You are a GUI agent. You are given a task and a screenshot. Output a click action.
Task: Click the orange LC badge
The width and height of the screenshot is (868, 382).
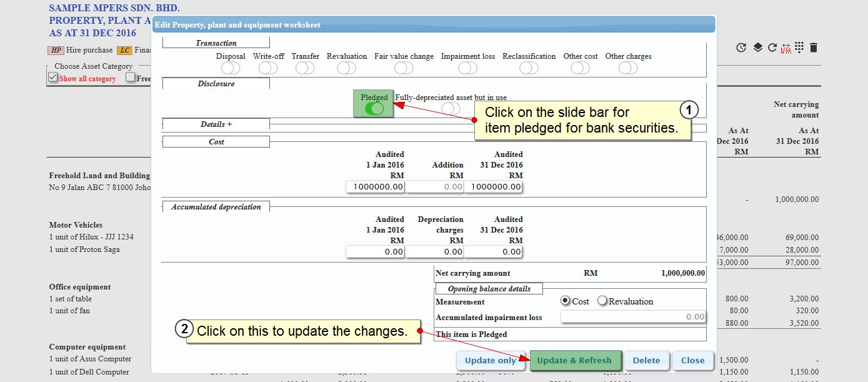click(124, 51)
